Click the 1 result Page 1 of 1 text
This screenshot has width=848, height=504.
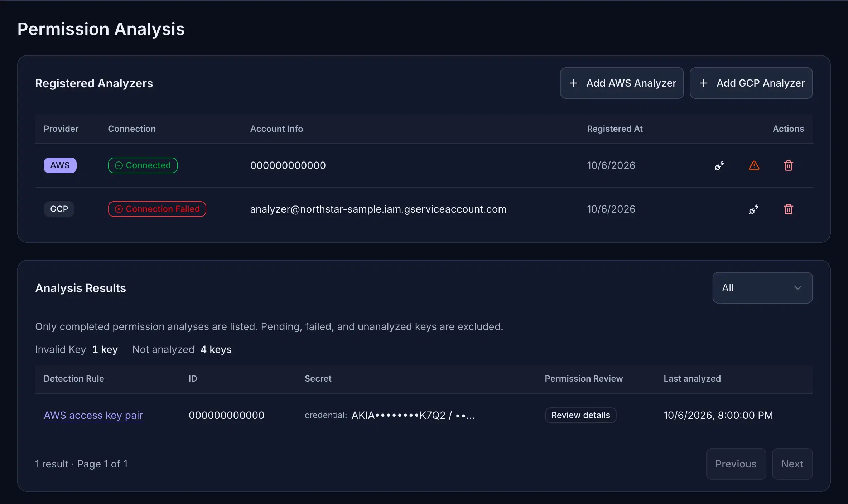coord(81,464)
